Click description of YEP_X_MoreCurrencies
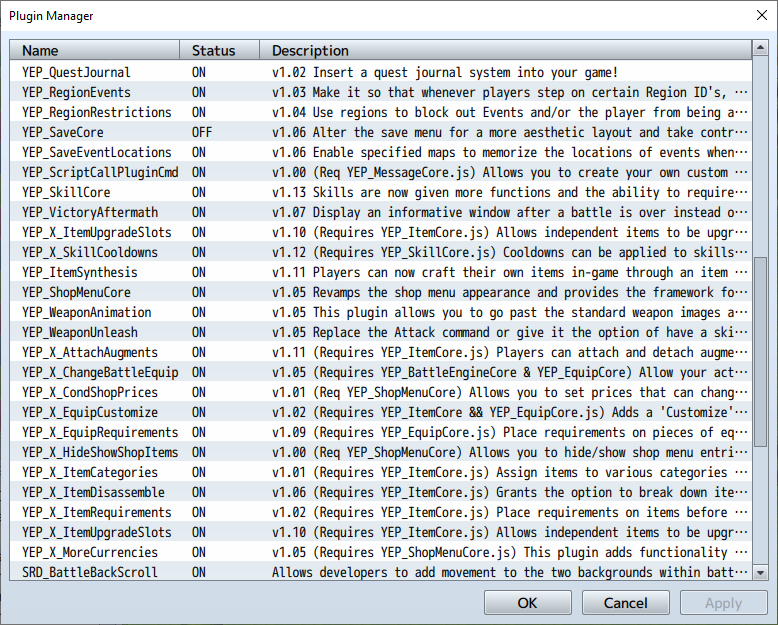Viewport: 778px width, 625px height. coord(510,552)
